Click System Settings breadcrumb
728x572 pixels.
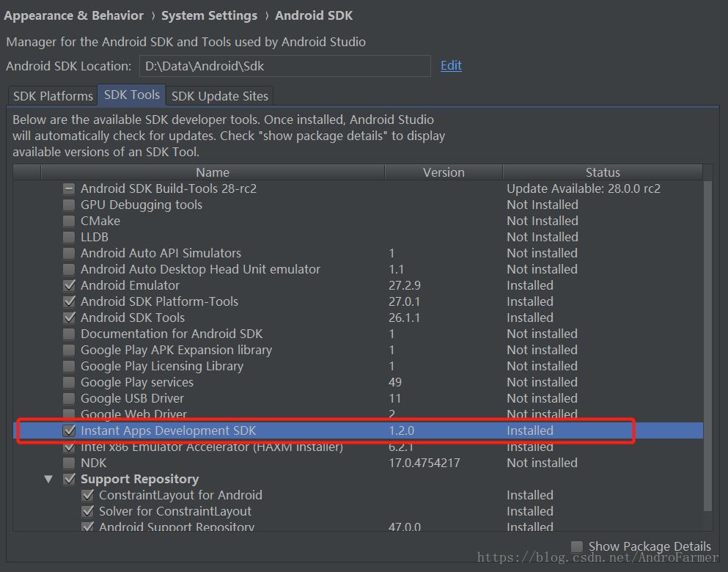click(209, 15)
